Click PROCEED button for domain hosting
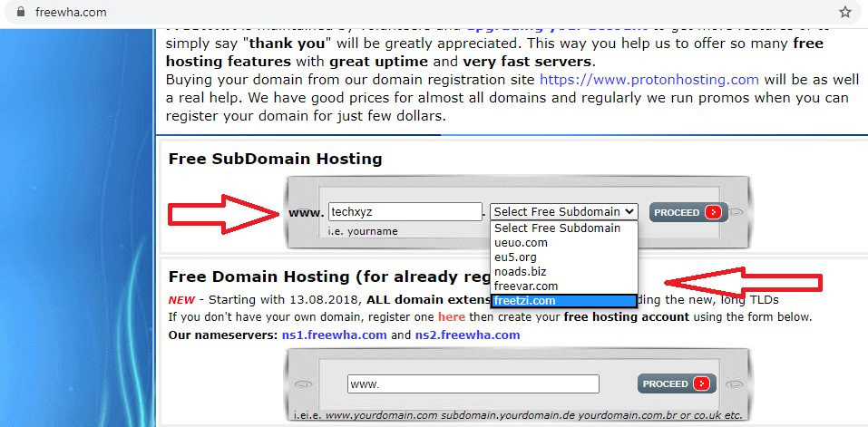The height and width of the screenshot is (427, 868). point(677,383)
